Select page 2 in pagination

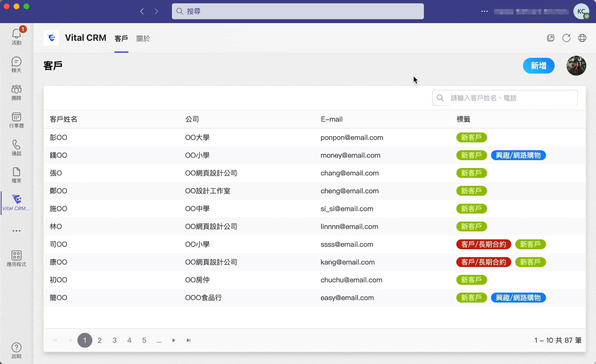(99, 340)
